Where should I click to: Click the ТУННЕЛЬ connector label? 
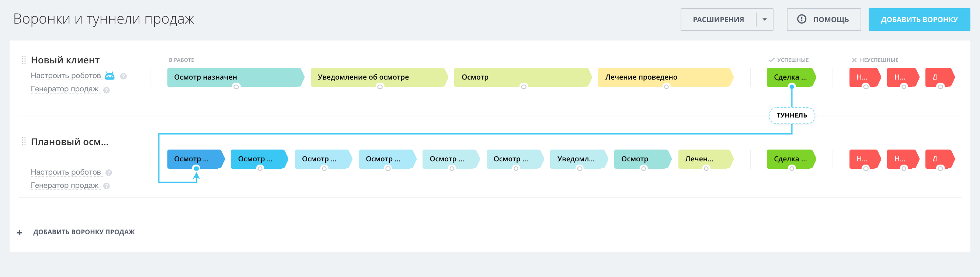(792, 116)
